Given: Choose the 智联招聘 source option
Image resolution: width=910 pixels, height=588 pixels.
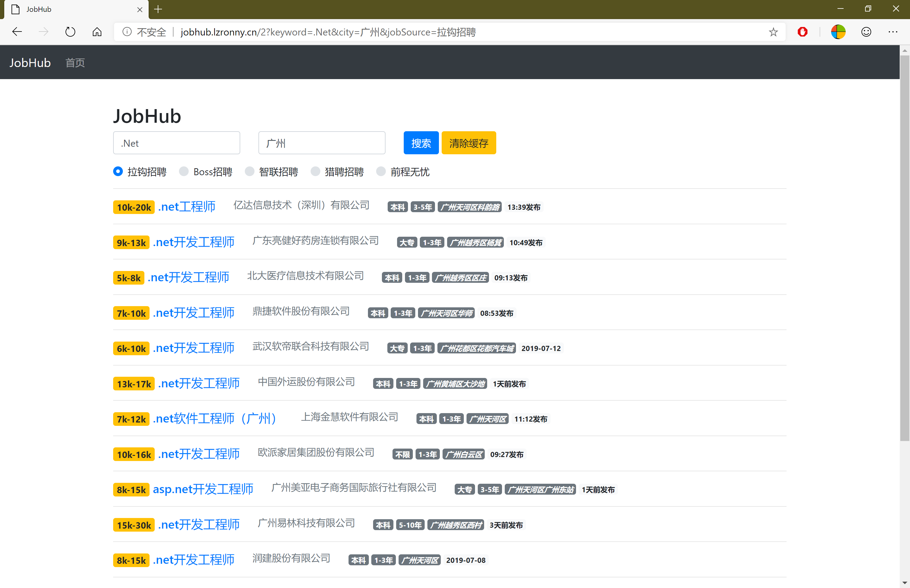Looking at the screenshot, I should (250, 172).
